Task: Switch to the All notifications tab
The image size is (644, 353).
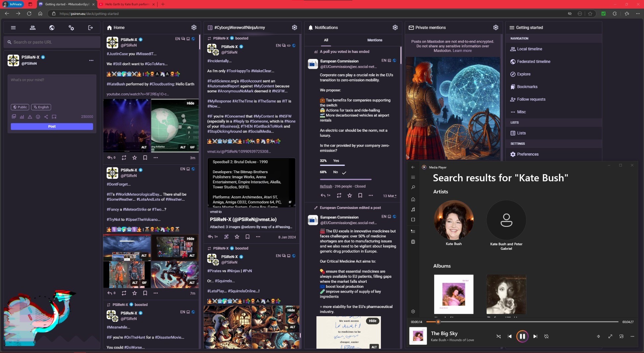Action: tap(326, 40)
